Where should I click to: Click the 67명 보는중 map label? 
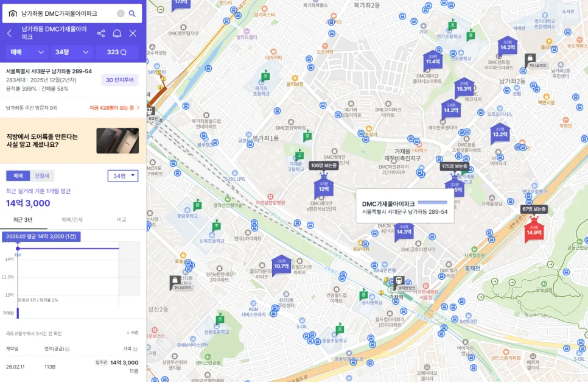click(534, 209)
